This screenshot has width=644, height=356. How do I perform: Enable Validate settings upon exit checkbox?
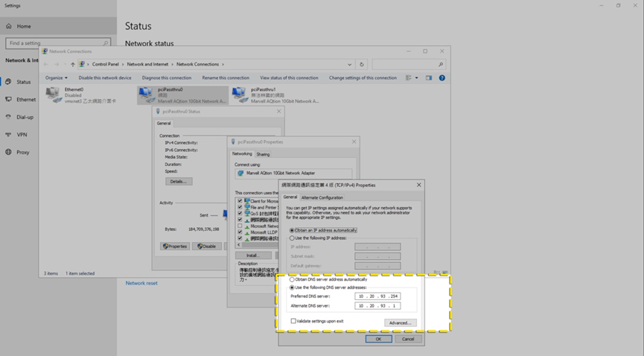tap(293, 321)
